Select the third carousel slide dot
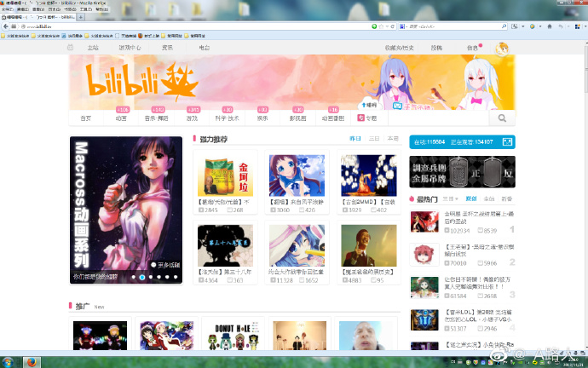 coord(151,278)
